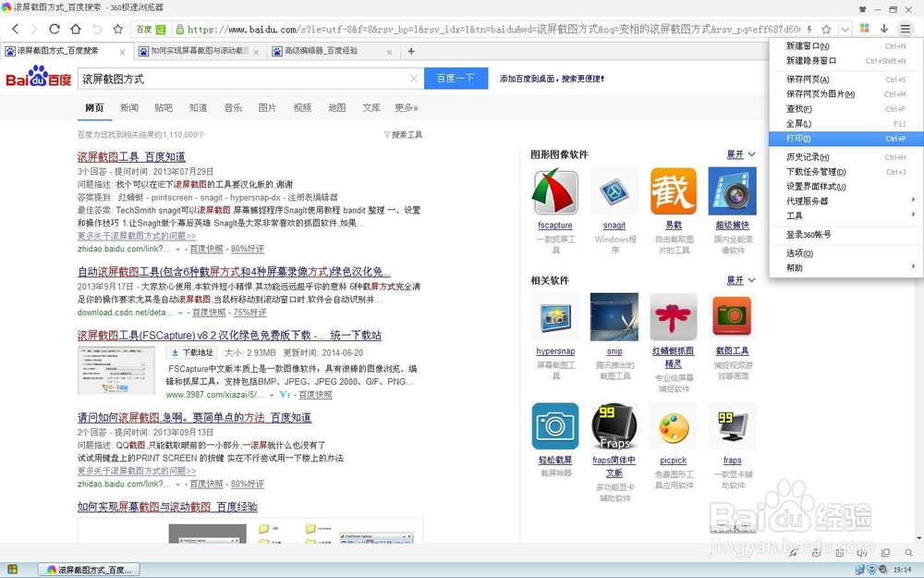The width and height of the screenshot is (924, 578).
Task: Click the status bar magnifier zoom icon
Action: (x=908, y=553)
